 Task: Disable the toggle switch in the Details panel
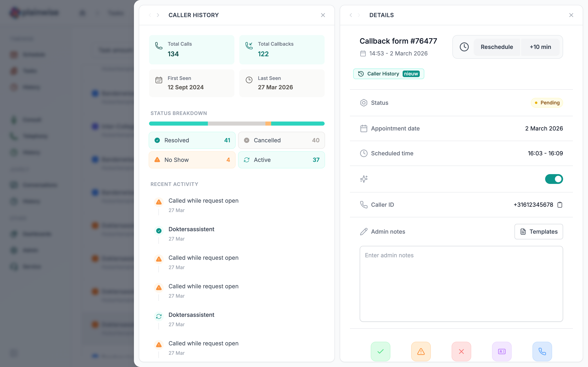(554, 179)
